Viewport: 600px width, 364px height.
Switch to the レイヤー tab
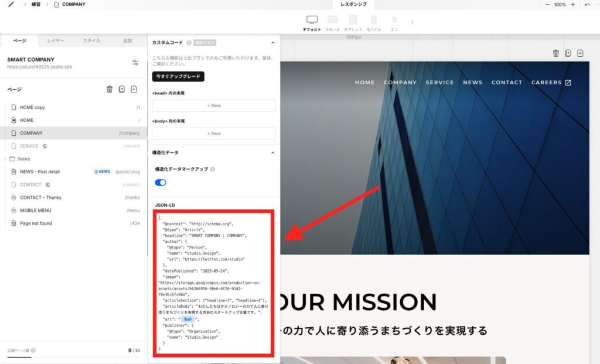point(56,41)
